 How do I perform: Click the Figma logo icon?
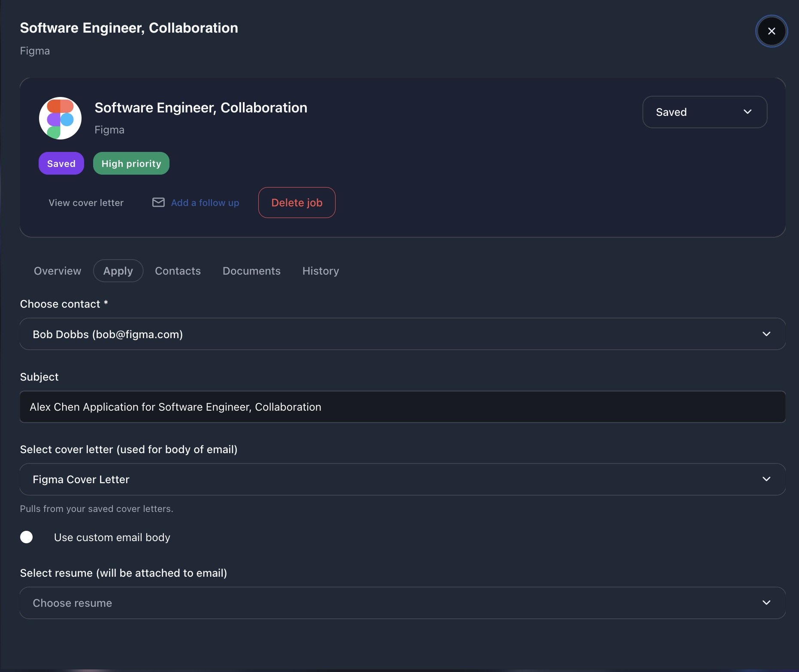(60, 118)
